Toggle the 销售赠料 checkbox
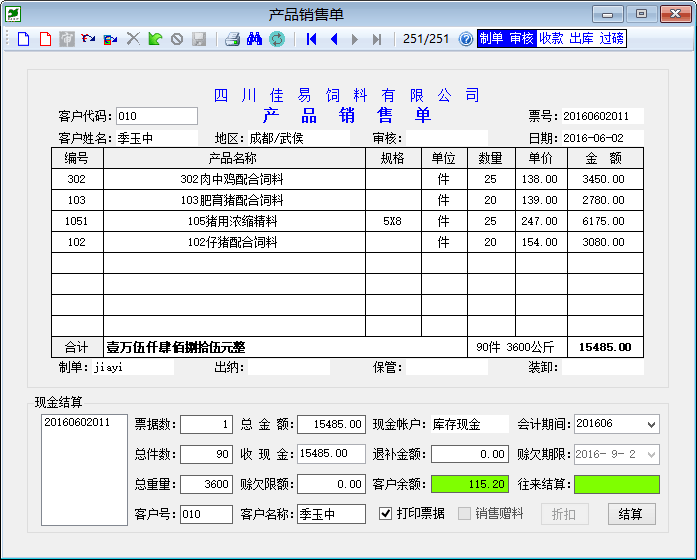This screenshot has height=560, width=697. click(x=465, y=514)
